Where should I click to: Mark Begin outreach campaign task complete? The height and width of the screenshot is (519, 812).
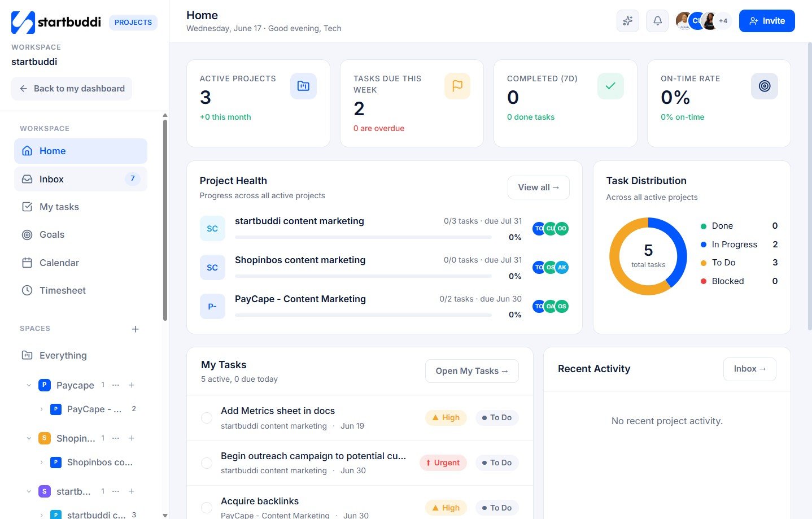[207, 463]
